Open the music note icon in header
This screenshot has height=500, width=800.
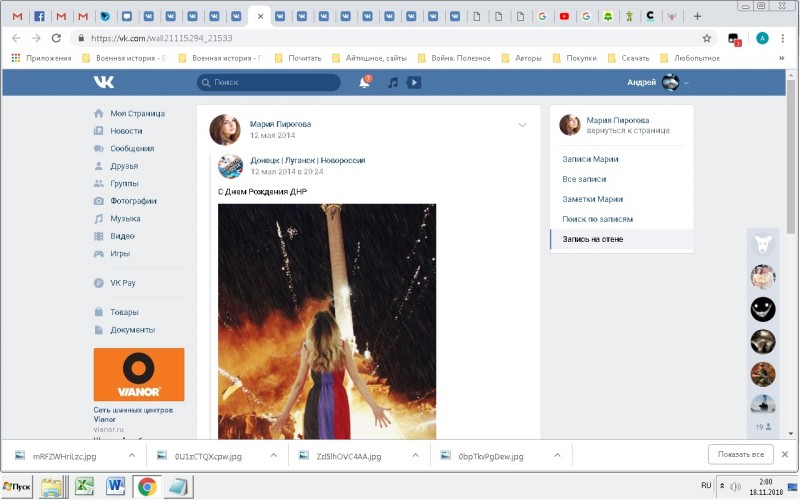393,82
